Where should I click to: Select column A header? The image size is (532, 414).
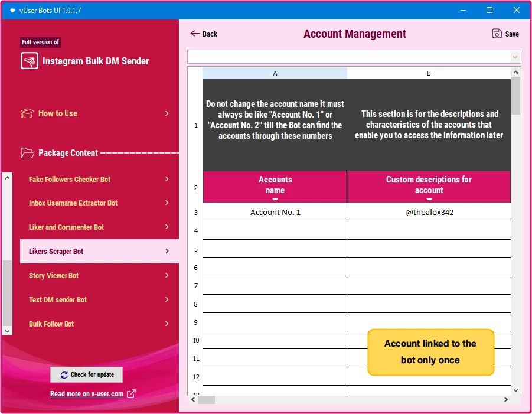click(x=275, y=73)
